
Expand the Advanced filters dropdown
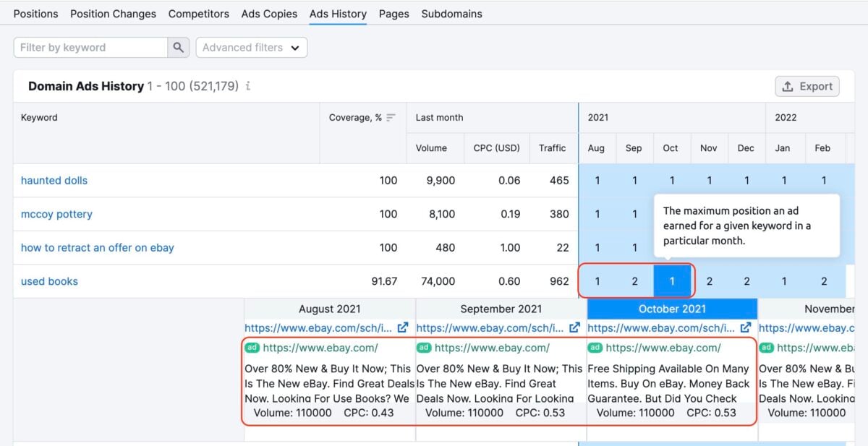pyautogui.click(x=251, y=47)
